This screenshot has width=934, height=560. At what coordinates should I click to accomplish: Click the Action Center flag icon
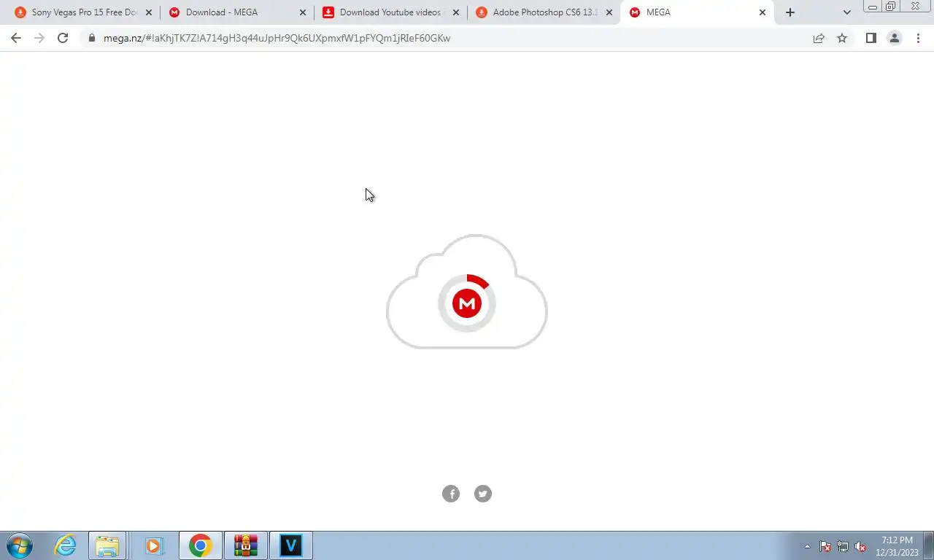coord(825,546)
